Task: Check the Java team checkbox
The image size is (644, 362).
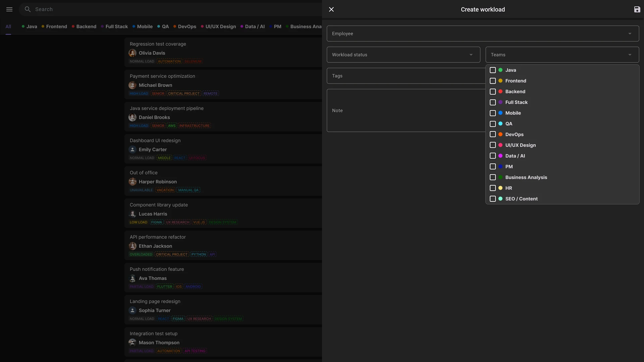Action: (x=493, y=70)
